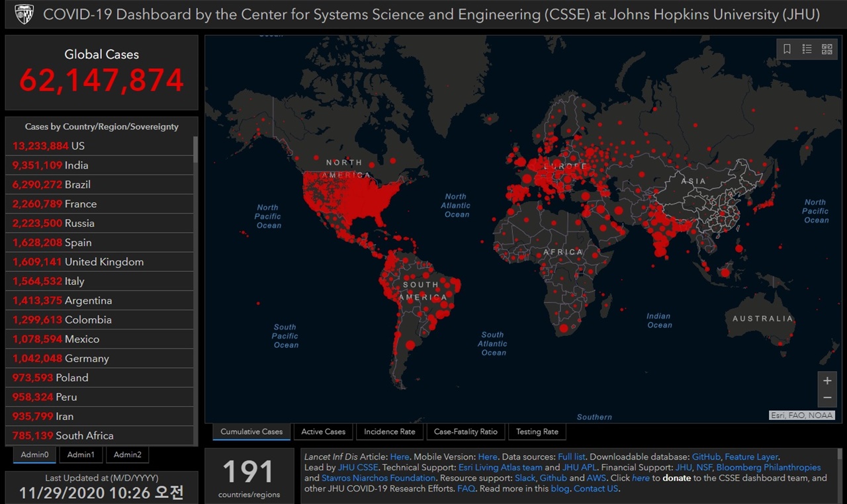Select Brazil row in country list
Image resolution: width=847 pixels, height=504 pixels.
click(x=99, y=185)
